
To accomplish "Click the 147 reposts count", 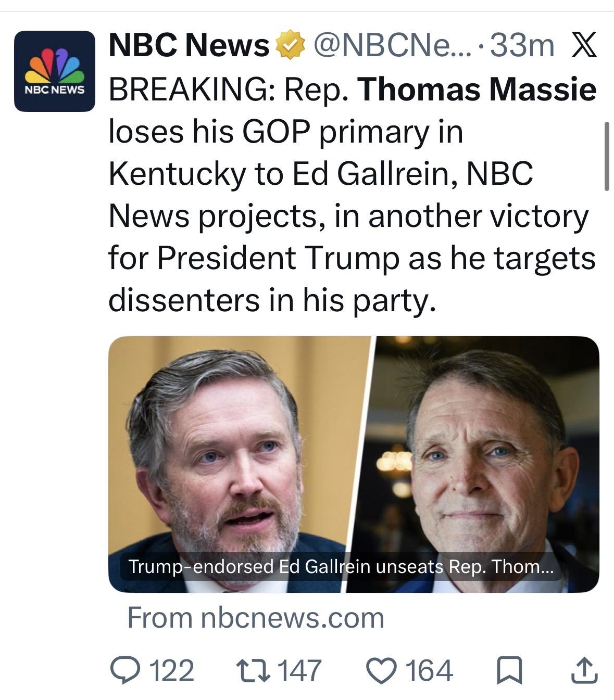I will click(x=300, y=670).
